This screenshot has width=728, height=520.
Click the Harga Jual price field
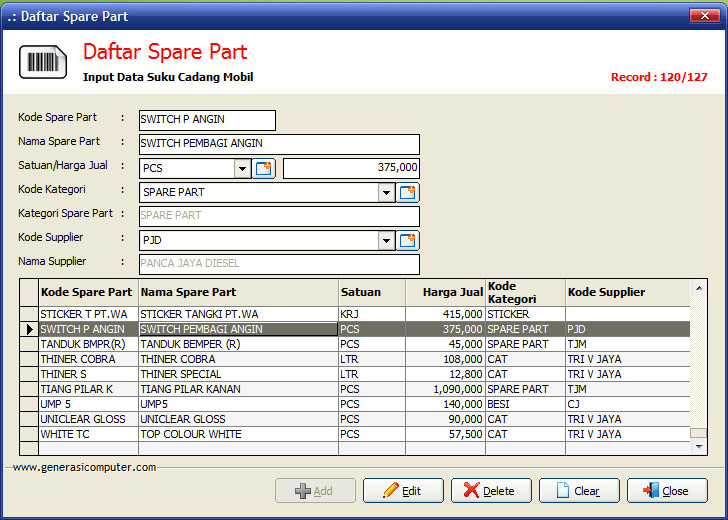click(351, 168)
